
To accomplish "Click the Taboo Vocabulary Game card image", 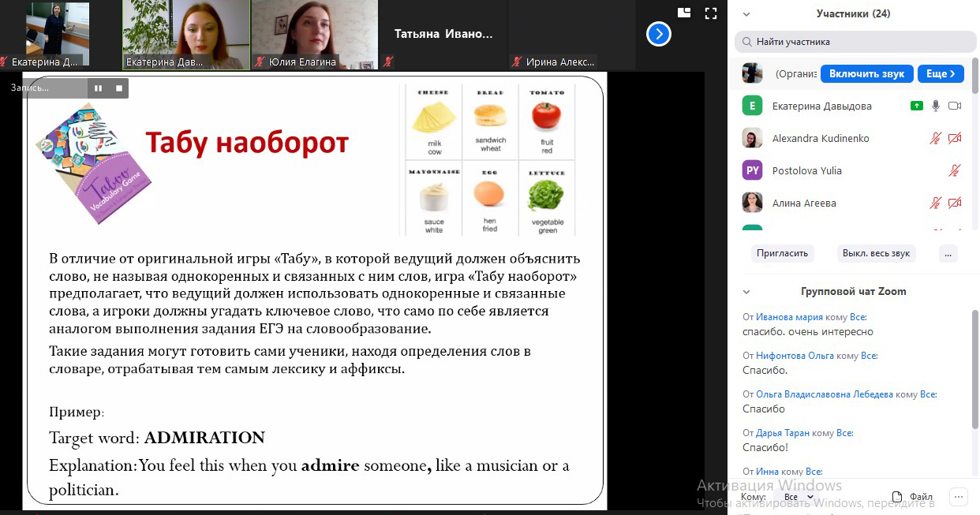I will pyautogui.click(x=95, y=162).
